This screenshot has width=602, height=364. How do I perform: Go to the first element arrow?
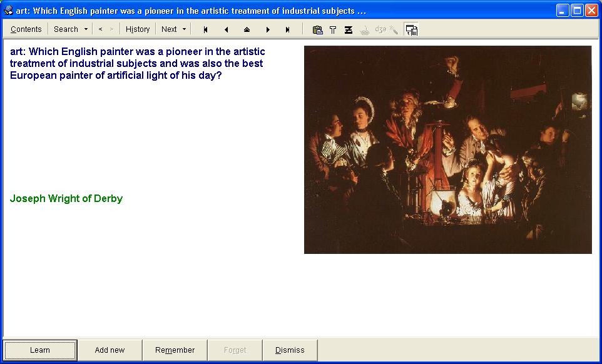(x=205, y=29)
